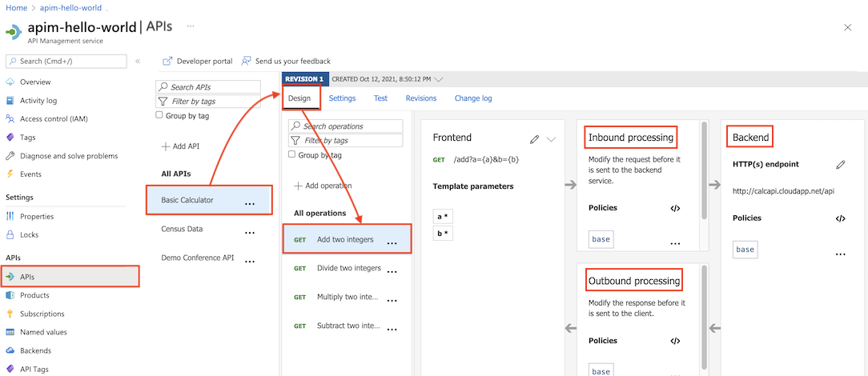Open more options for Divide two integers
868x376 pixels.
(x=392, y=271)
